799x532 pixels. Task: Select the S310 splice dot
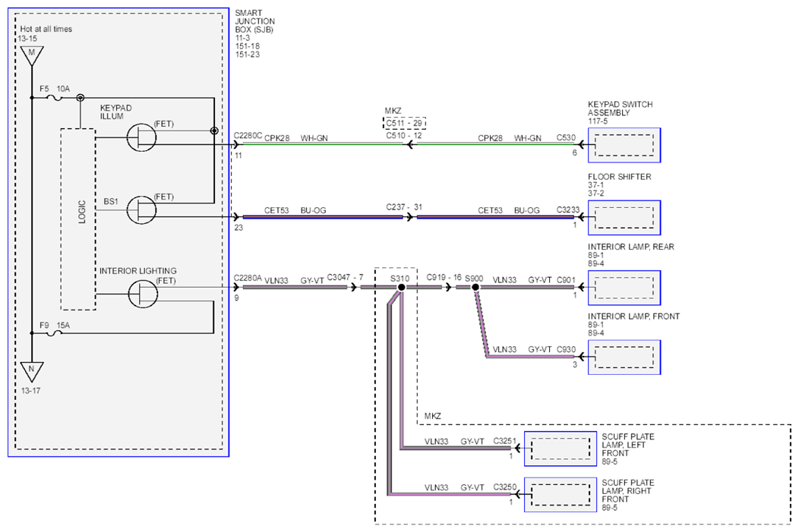[x=402, y=288]
